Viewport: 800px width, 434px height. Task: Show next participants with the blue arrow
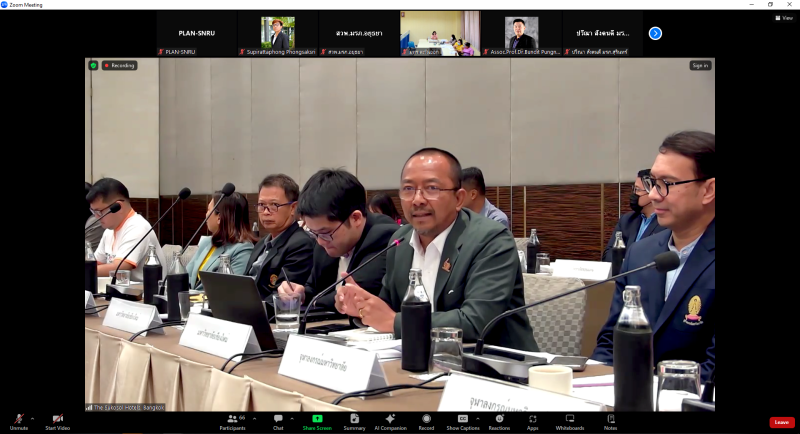[x=655, y=33]
